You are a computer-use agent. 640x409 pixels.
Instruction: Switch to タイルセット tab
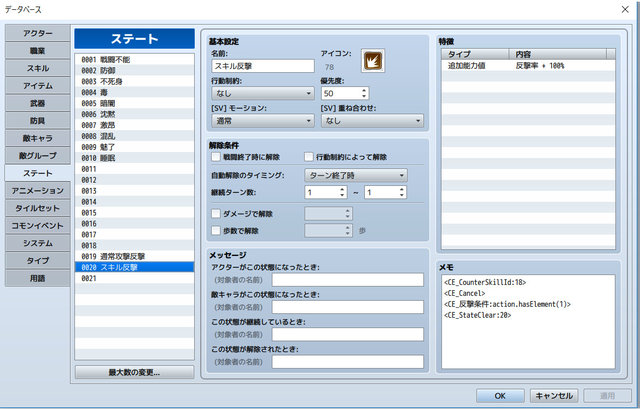point(38,208)
